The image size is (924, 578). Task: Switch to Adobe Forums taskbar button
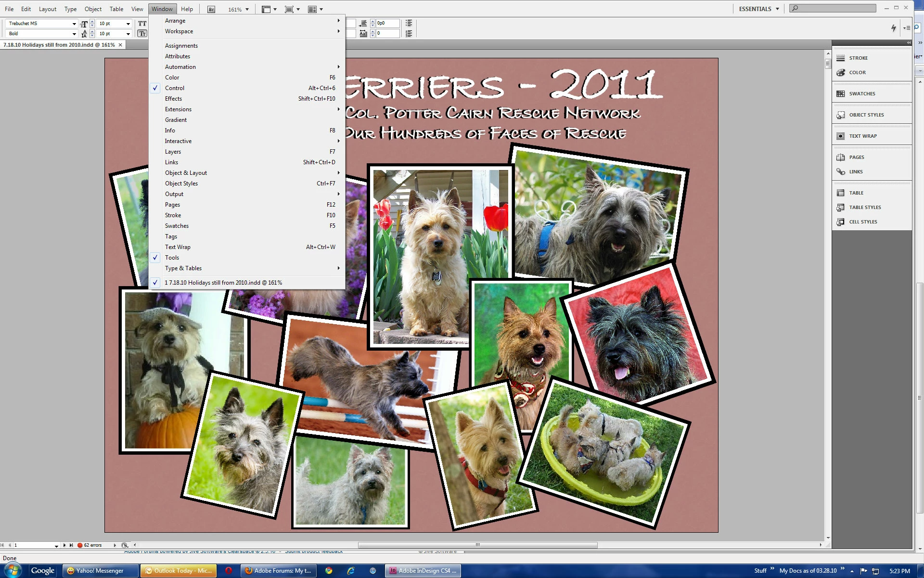point(278,571)
